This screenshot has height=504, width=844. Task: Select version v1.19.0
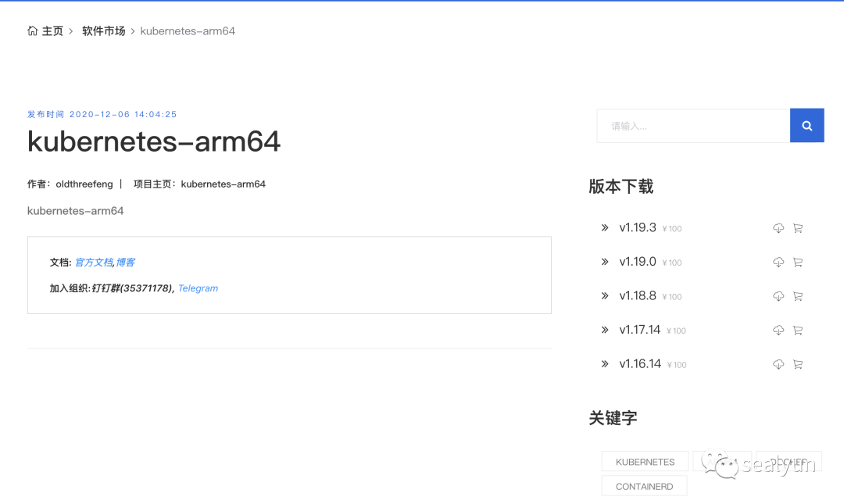point(638,262)
